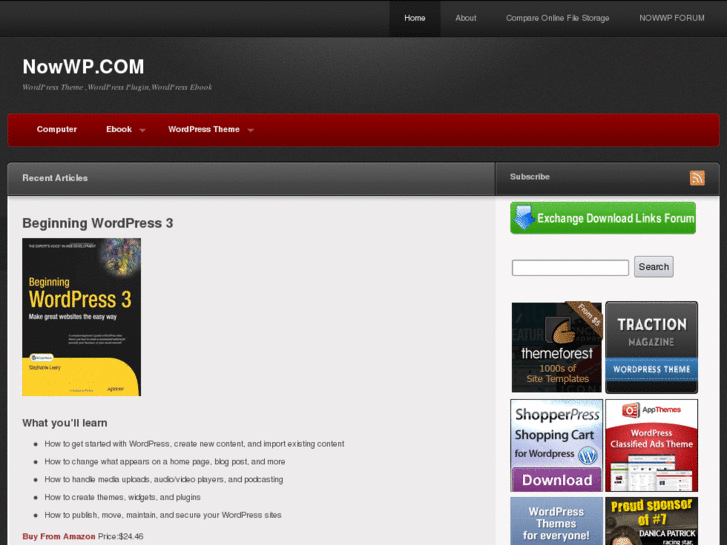The width and height of the screenshot is (727, 545).
Task: Click the bullet about changing home page appearance
Action: click(x=165, y=462)
